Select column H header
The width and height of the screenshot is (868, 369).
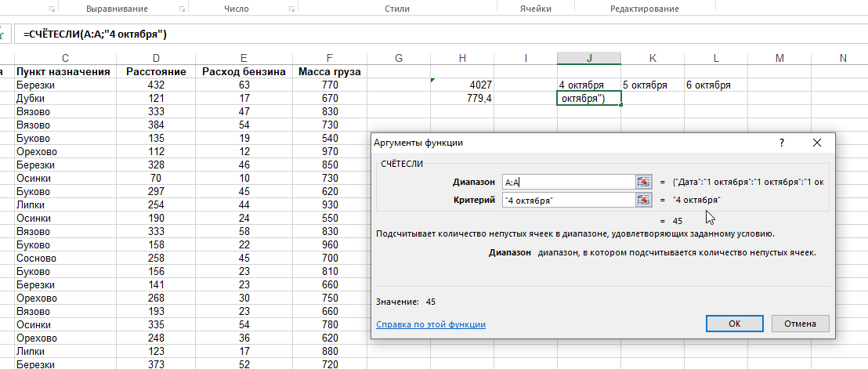coord(462,58)
